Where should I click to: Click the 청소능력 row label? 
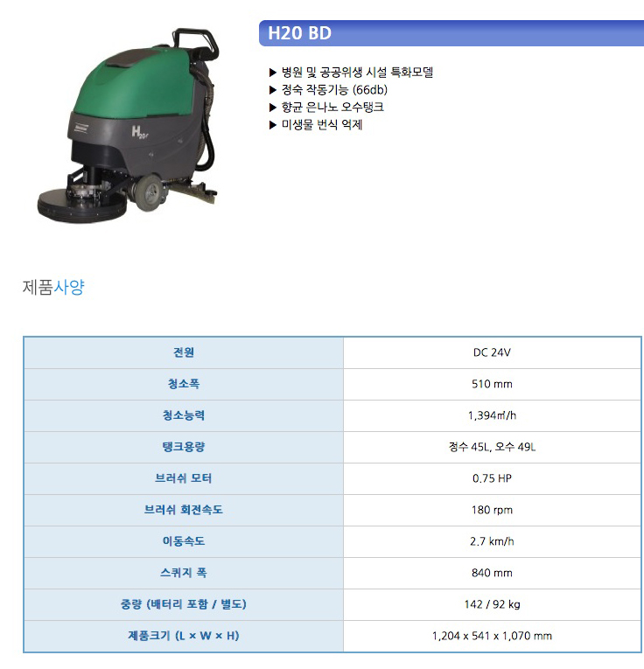pos(184,415)
